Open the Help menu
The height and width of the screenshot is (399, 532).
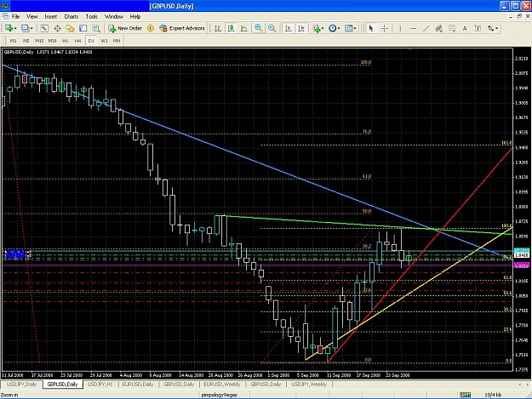coord(135,16)
